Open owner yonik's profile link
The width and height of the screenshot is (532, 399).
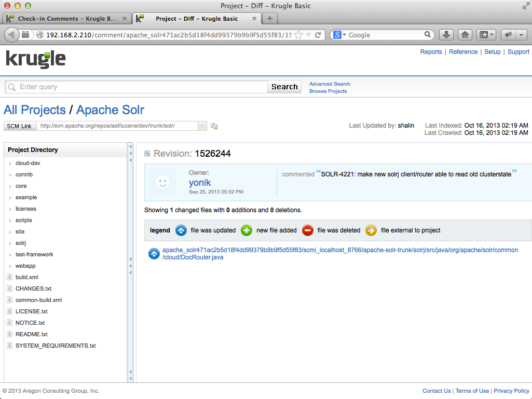(200, 183)
